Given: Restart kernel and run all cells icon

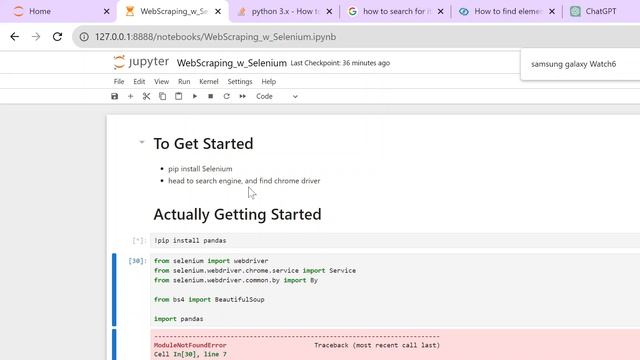Looking at the screenshot, I should tap(242, 96).
